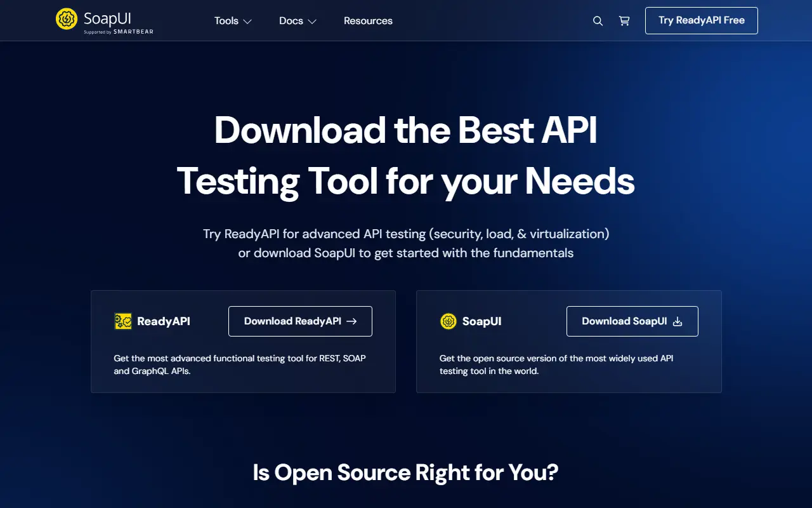Viewport: 812px width, 508px height.
Task: Click the SoapUI logo in the header
Action: click(x=105, y=20)
